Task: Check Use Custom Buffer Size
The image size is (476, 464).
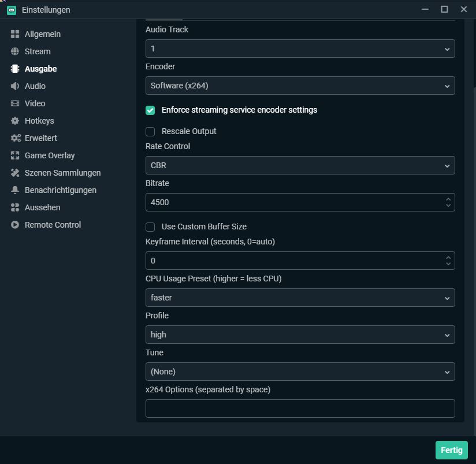Action: point(150,227)
